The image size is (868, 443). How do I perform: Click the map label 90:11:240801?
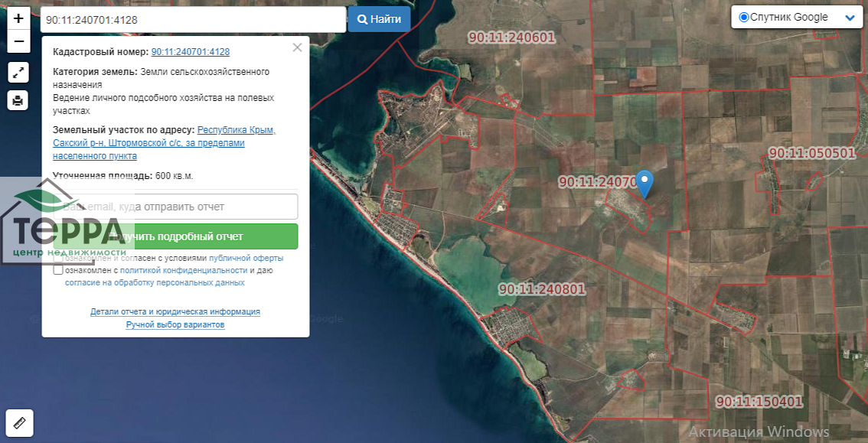tap(541, 289)
